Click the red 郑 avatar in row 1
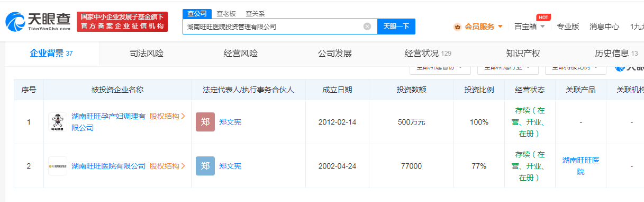 (x=205, y=122)
